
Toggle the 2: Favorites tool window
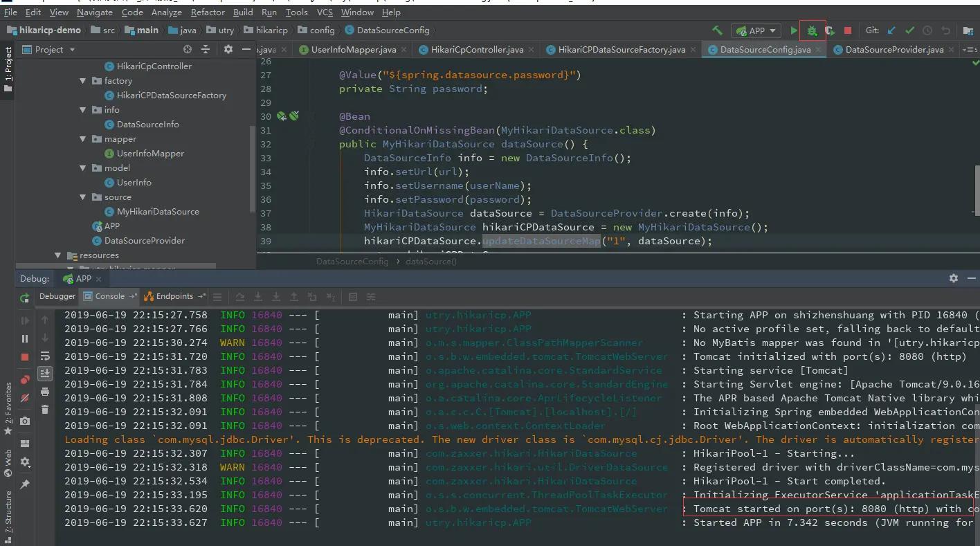(x=8, y=408)
